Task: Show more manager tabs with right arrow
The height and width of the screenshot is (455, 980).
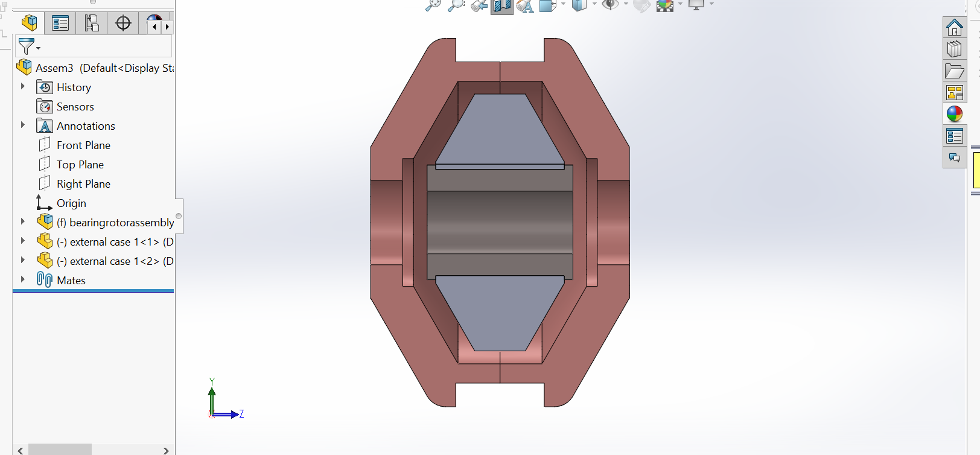Action: point(167,27)
